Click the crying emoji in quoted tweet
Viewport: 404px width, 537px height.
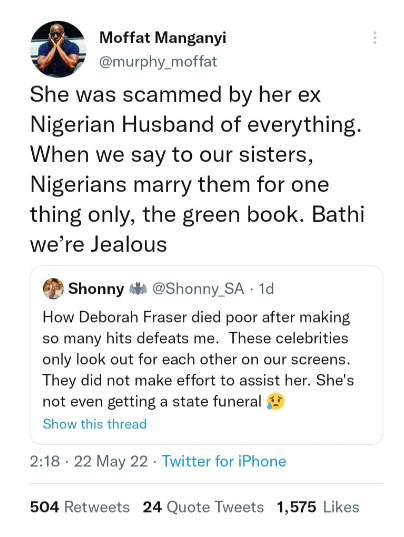coord(276,401)
